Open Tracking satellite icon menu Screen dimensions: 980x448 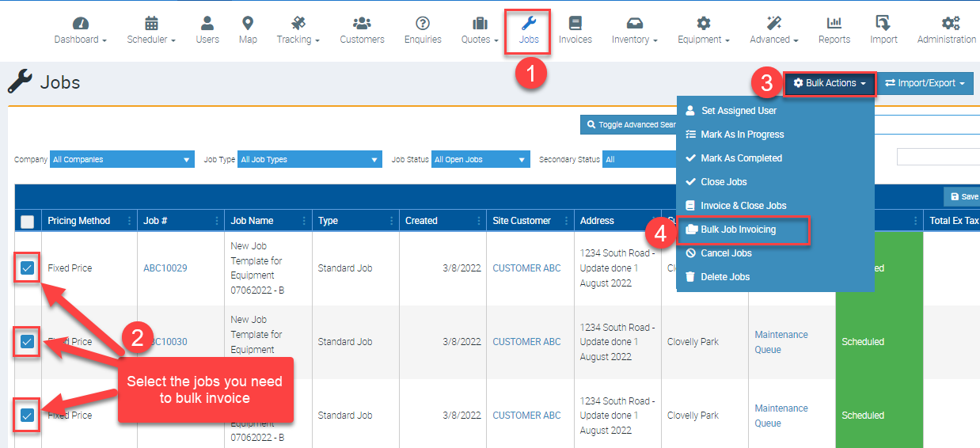[298, 23]
